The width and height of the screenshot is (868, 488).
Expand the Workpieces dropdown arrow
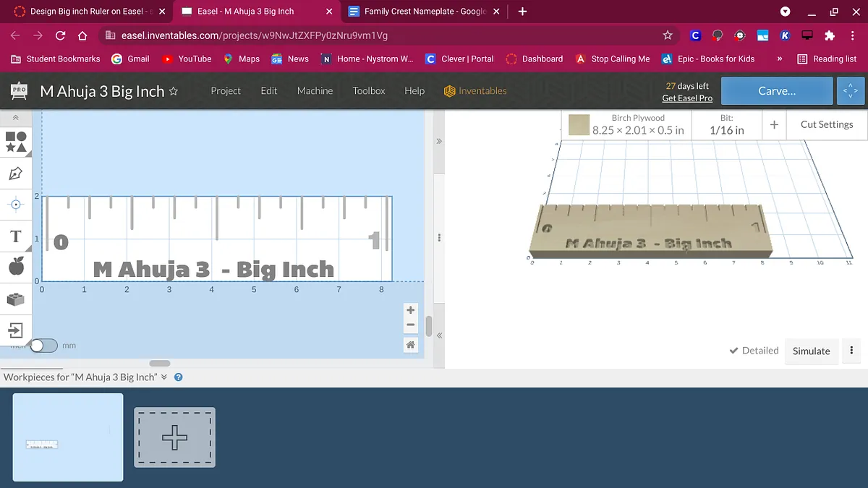[164, 377]
